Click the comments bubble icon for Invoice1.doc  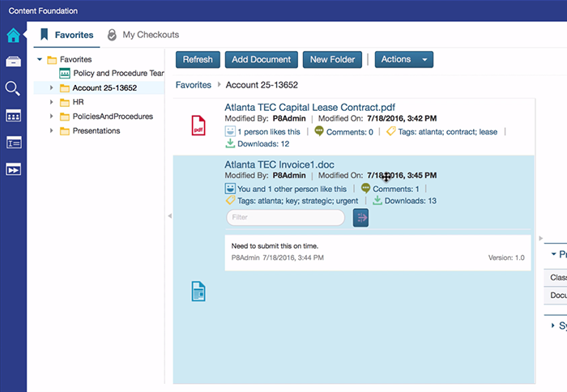(x=364, y=189)
